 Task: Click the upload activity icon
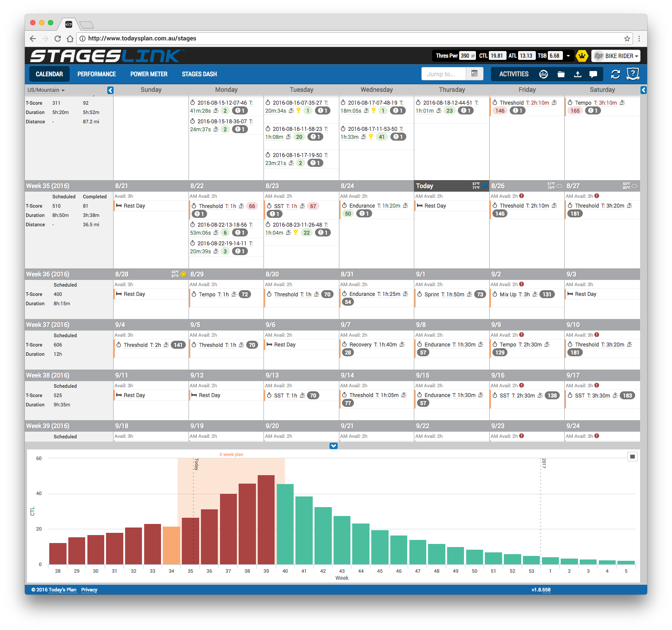point(578,74)
